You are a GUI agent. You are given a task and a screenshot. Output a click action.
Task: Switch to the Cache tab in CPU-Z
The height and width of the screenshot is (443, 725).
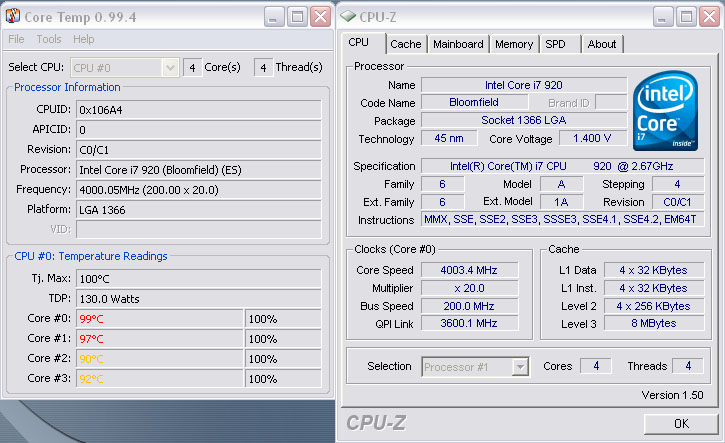(406, 44)
